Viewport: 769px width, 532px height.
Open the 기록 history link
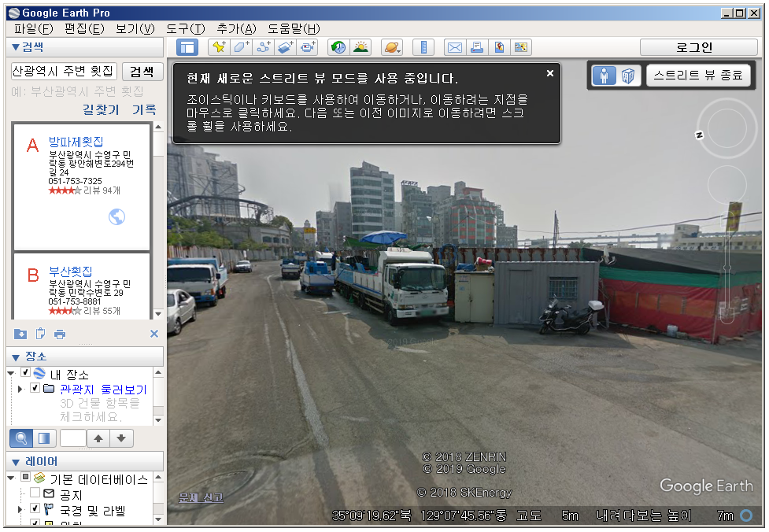pos(144,109)
